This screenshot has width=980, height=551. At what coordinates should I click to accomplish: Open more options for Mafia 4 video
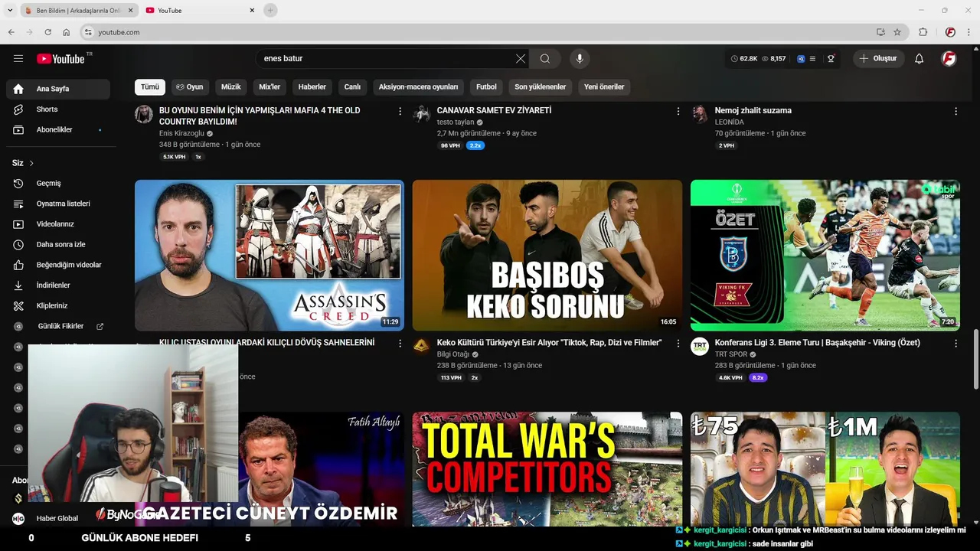tap(400, 111)
